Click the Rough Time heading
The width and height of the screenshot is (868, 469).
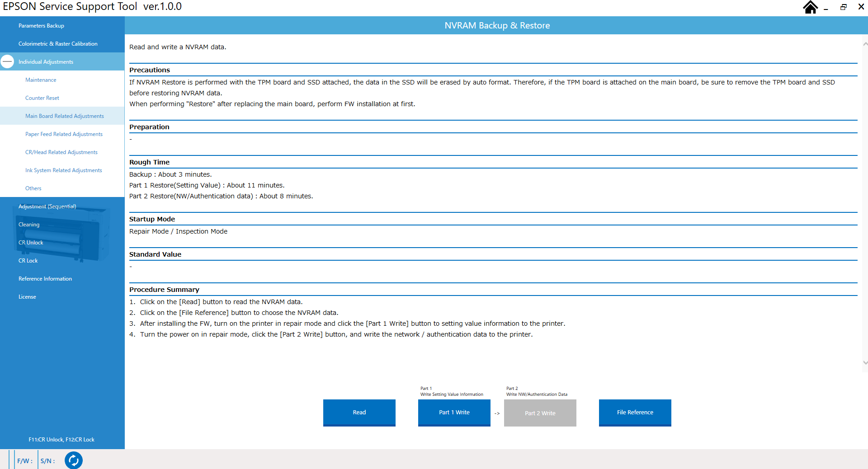149,162
